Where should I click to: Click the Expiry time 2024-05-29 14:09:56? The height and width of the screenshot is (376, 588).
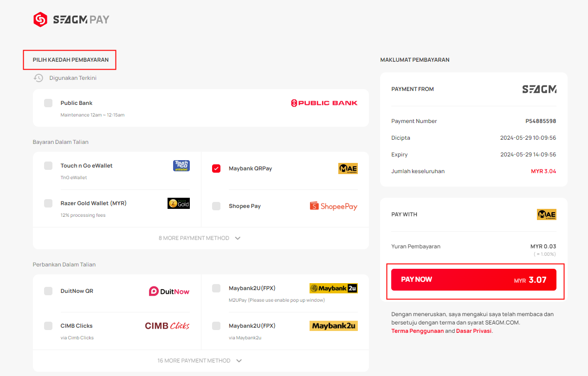tap(528, 155)
